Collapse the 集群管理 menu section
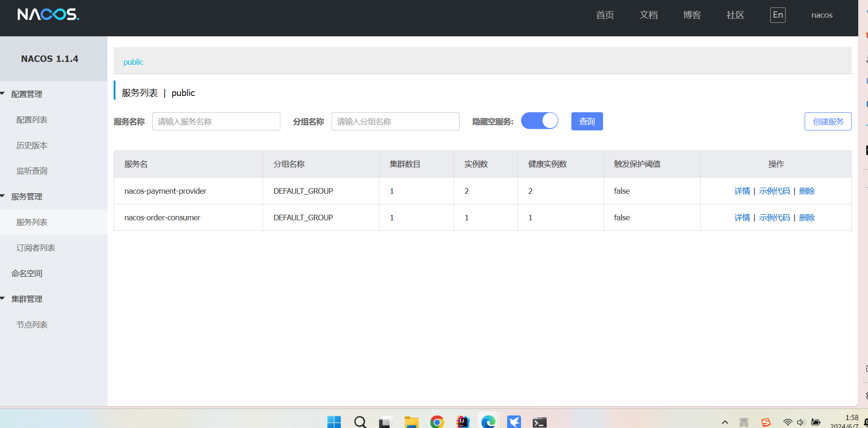The image size is (868, 428). [x=27, y=299]
